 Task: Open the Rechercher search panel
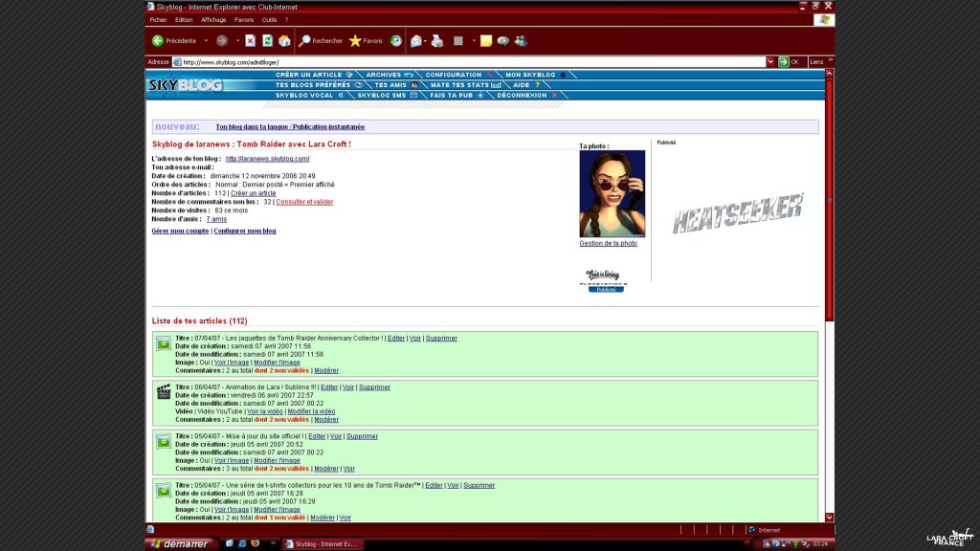pyautogui.click(x=320, y=41)
